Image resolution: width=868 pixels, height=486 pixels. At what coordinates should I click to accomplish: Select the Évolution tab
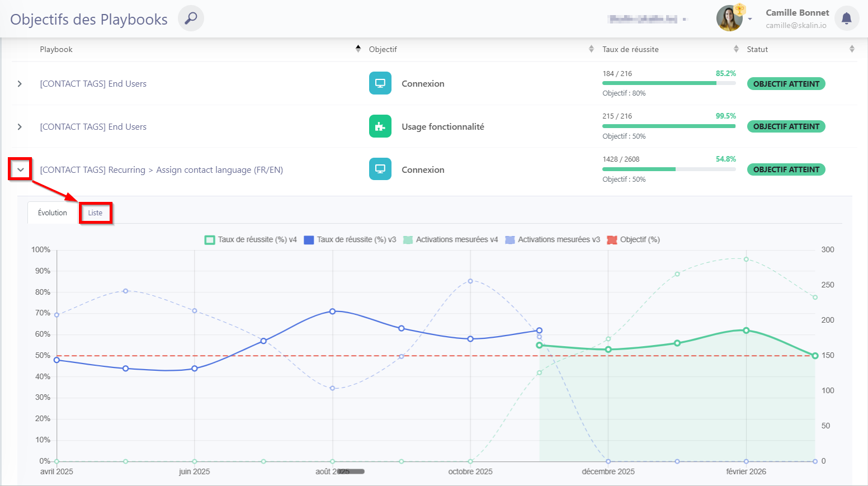coord(53,213)
